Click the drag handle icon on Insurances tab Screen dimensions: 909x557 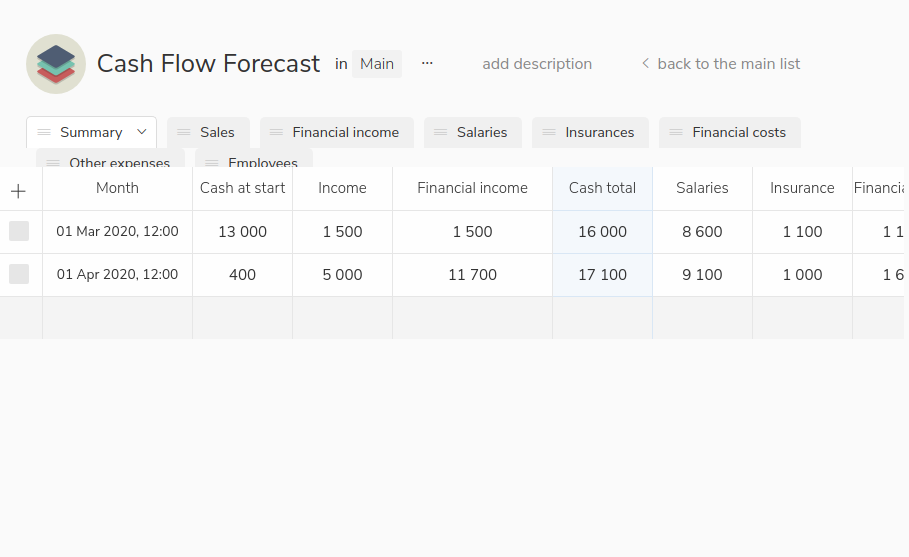click(549, 132)
